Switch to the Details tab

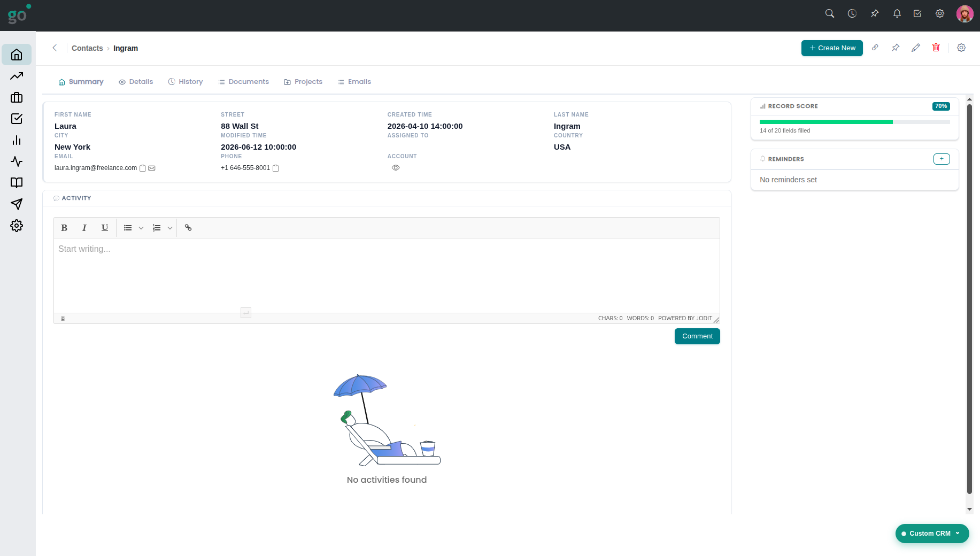click(136, 82)
